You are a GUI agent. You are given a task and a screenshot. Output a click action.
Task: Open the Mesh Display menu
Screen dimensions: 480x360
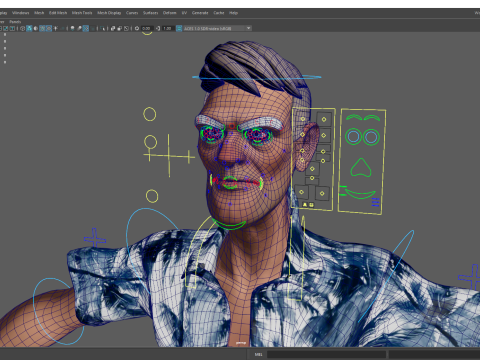(109, 13)
